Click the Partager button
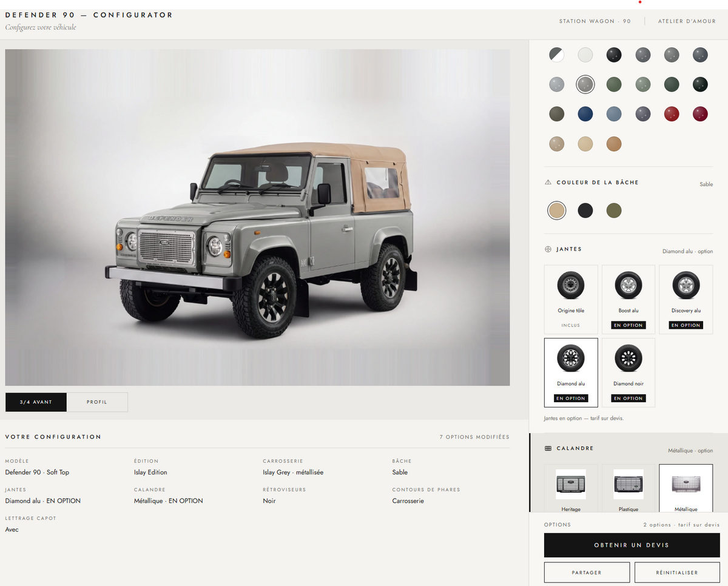Viewport: 728px width, 586px height. pos(587,573)
